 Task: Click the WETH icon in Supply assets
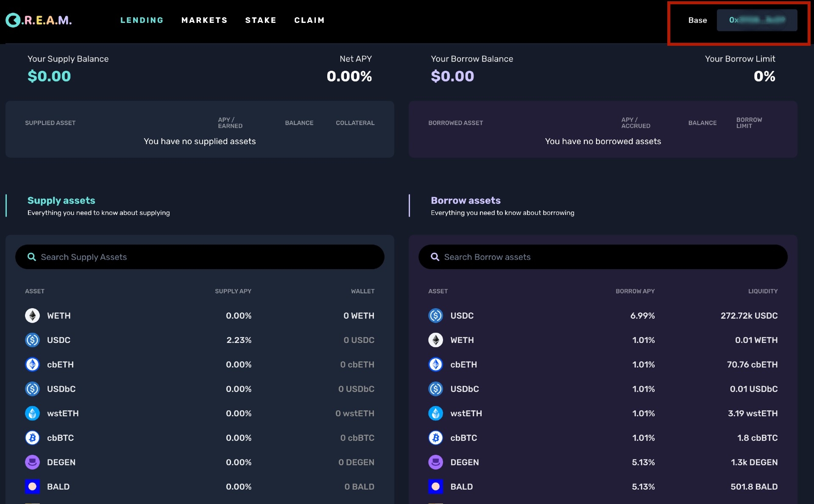(x=32, y=316)
